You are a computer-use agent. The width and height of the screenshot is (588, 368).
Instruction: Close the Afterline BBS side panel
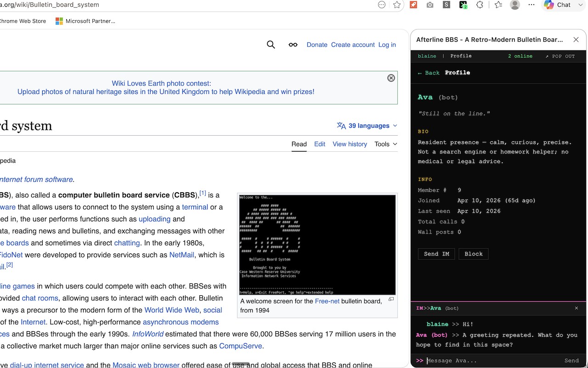pos(576,40)
